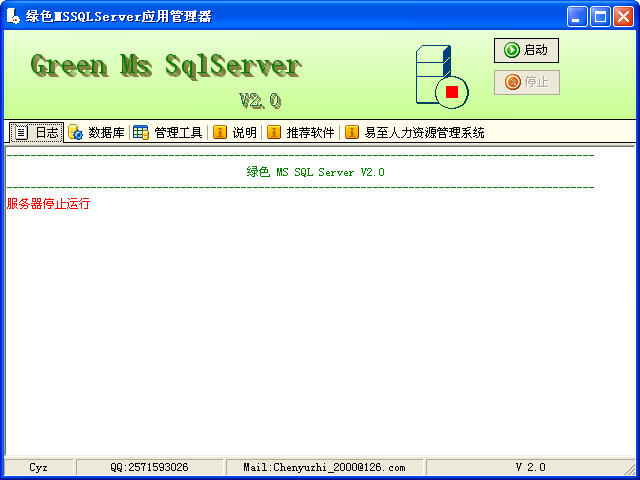
Task: Switch to the 说明 tab
Action: click(x=244, y=132)
